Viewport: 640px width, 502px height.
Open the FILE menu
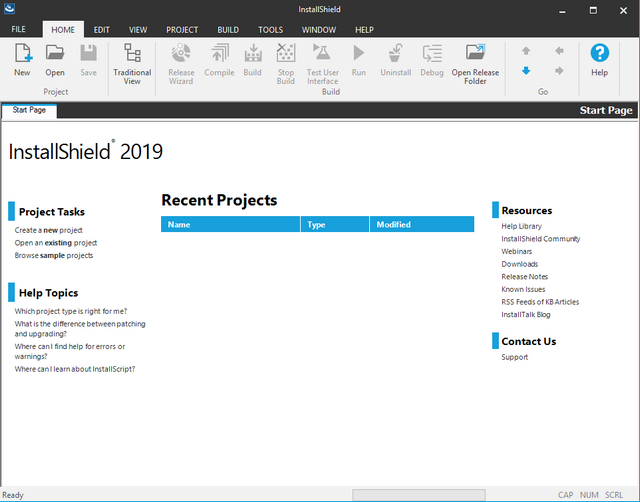point(19,30)
